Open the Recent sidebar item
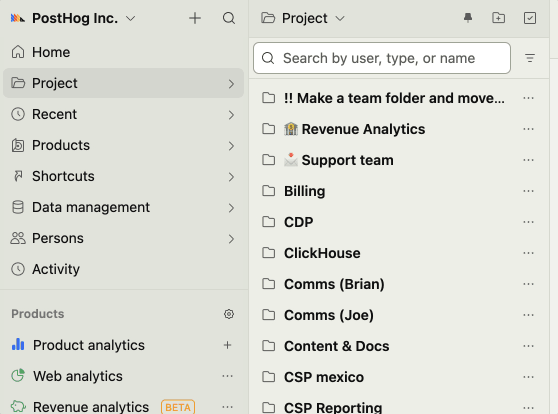This screenshot has height=414, width=558. [123, 114]
